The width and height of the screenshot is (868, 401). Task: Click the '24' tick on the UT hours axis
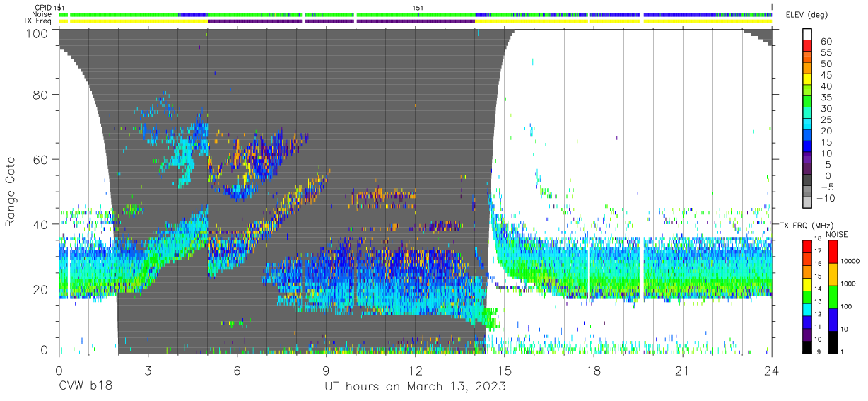772,371
